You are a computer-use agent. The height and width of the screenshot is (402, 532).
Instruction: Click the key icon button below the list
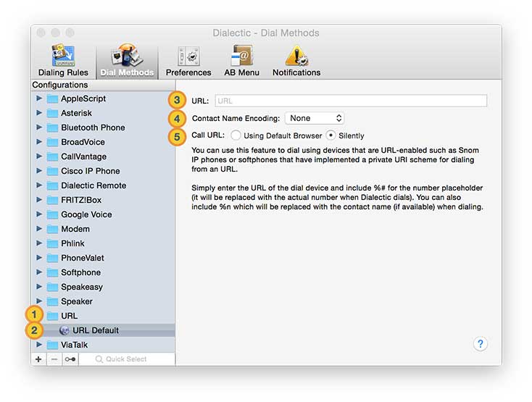coord(70,359)
